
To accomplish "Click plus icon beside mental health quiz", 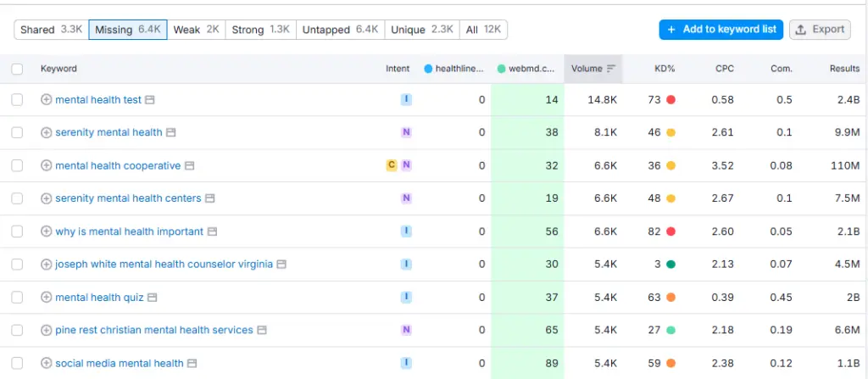I will point(47,298).
